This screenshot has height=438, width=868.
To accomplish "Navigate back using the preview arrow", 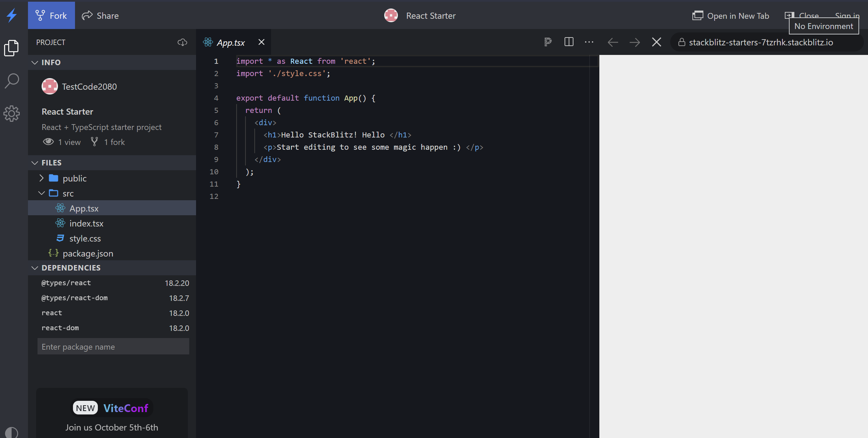I will tap(613, 42).
